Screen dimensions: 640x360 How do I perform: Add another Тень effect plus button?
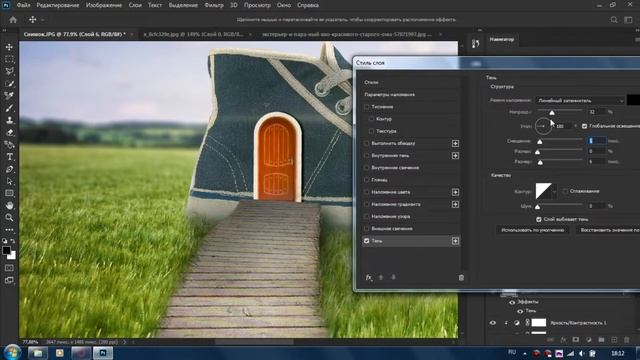pyautogui.click(x=455, y=241)
